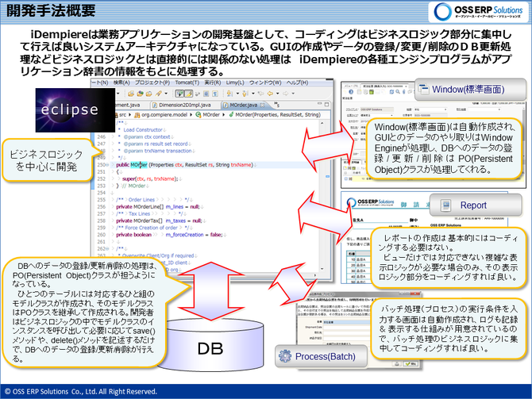Click the OSS ERP Solutions logo
532x399 pixels.
479,12
